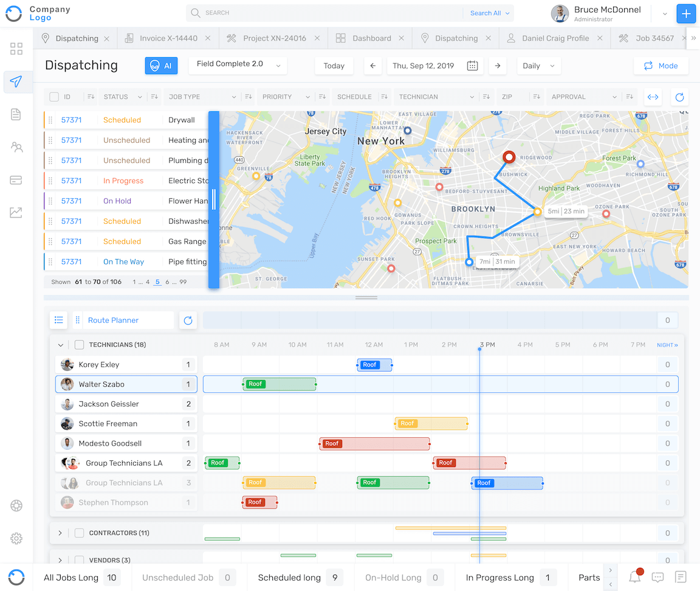Switch to the Invoice X-14440 tab

coord(168,38)
